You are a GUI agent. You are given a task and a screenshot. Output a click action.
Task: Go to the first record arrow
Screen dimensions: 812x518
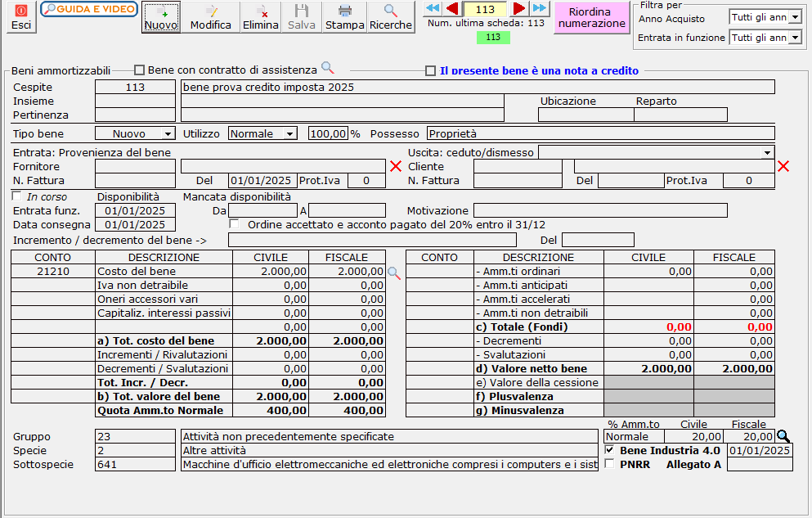[x=433, y=9]
